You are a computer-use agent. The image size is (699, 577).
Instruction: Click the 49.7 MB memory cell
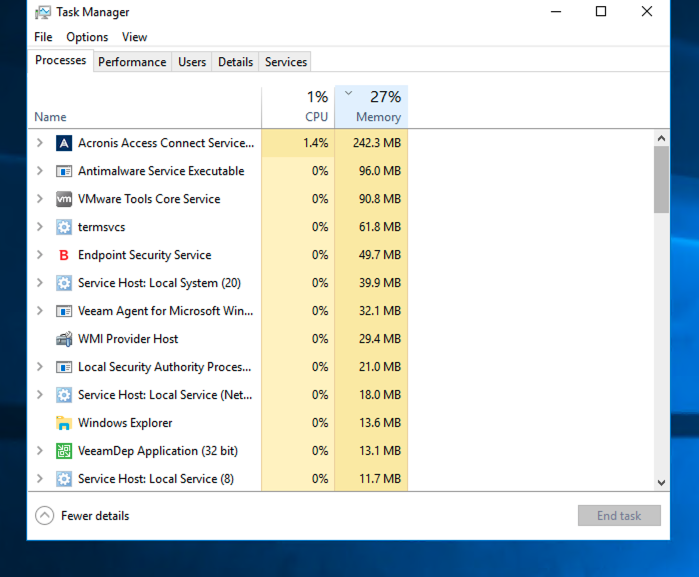[371, 255]
